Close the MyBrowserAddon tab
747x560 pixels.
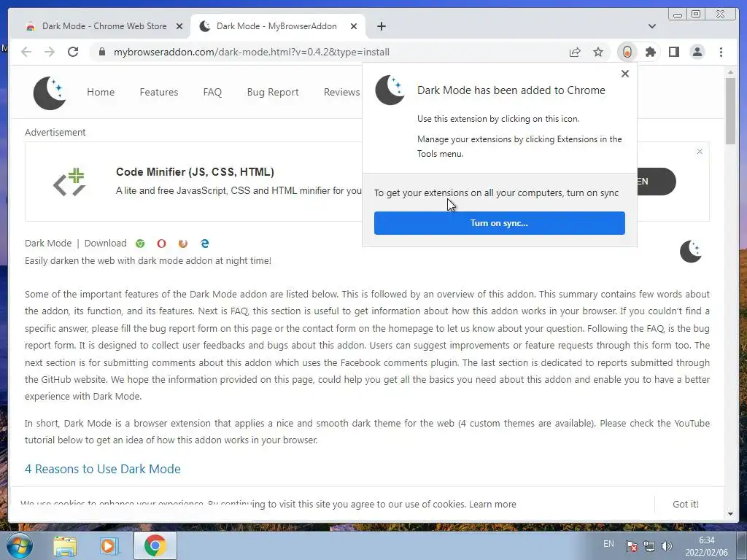[x=354, y=26]
